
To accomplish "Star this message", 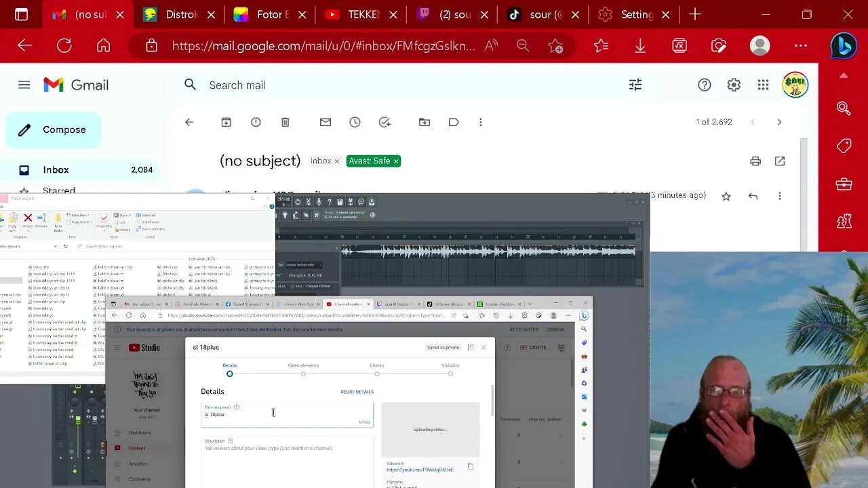I will pos(726,196).
